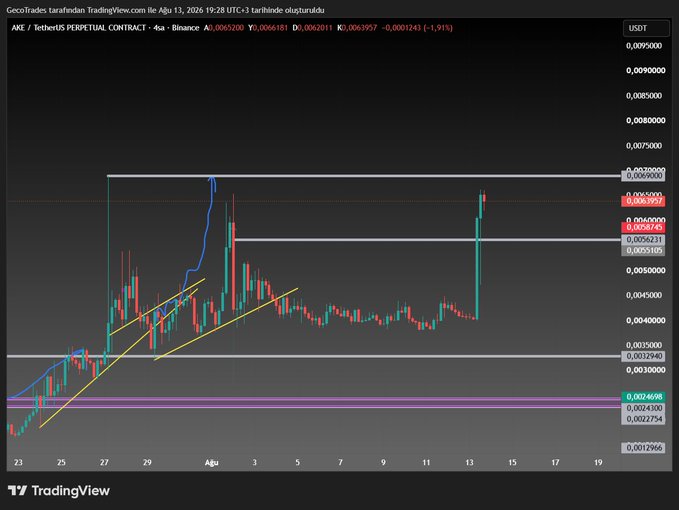Click the 0,0030000 price scale tick
The width and height of the screenshot is (679, 510).
pyautogui.click(x=645, y=370)
